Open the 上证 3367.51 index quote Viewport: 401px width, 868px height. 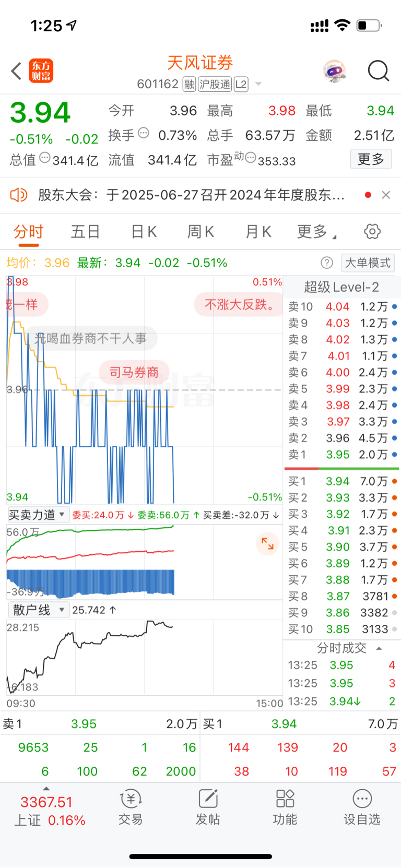[49, 811]
